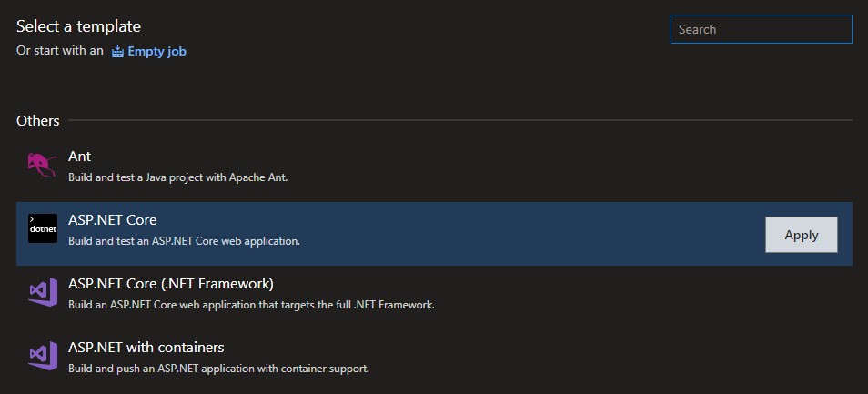The image size is (868, 394).
Task: Click the dotnet ASP.NET Core icon
Action: [x=43, y=228]
